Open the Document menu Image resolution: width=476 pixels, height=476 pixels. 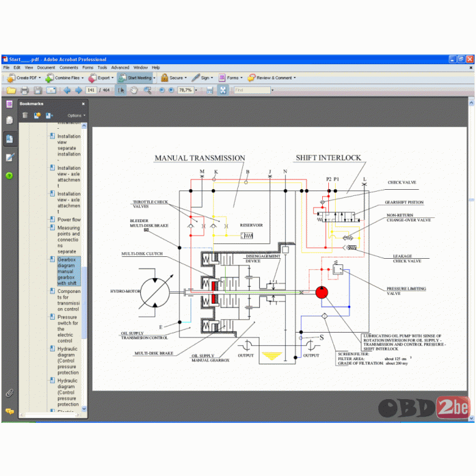click(46, 68)
